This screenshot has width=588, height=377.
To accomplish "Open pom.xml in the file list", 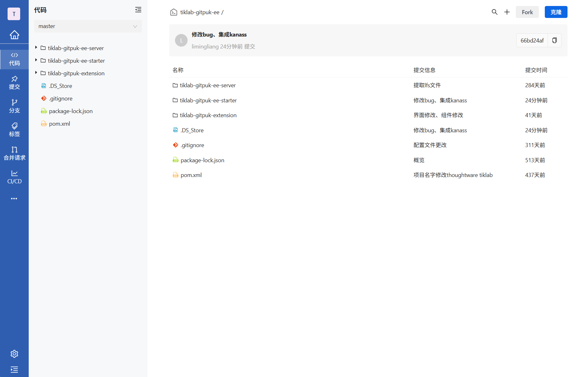I will (x=191, y=175).
